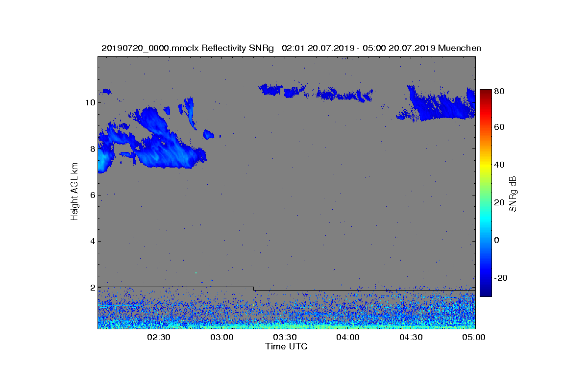This screenshot has width=588, height=392.
Task: Click the 'Height AGL km' y-axis label
Action: tap(74, 192)
